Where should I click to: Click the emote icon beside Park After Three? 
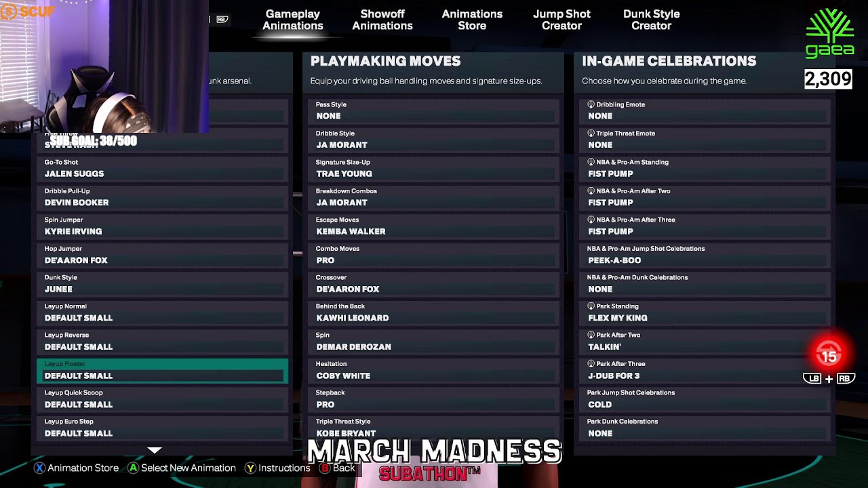tap(591, 364)
